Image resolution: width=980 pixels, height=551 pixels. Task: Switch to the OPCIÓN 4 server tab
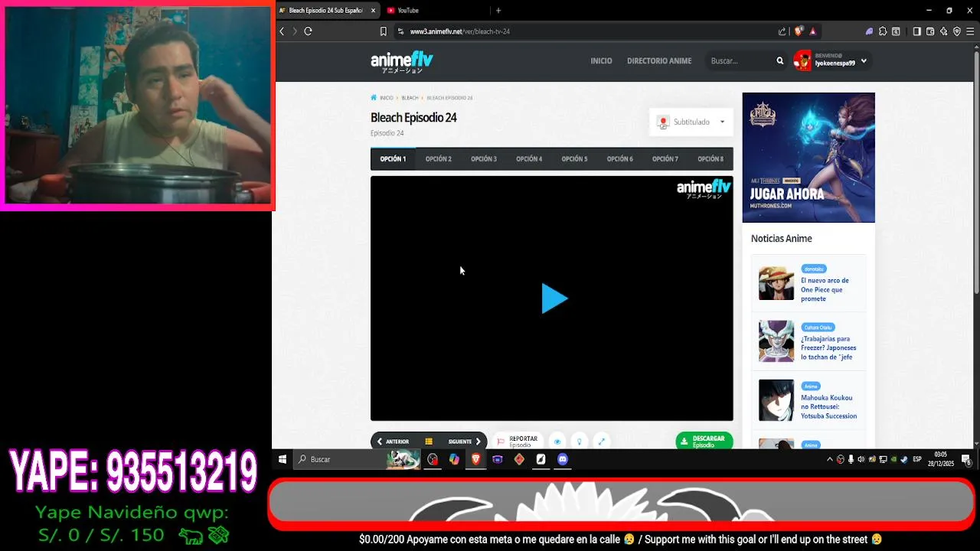(x=529, y=159)
